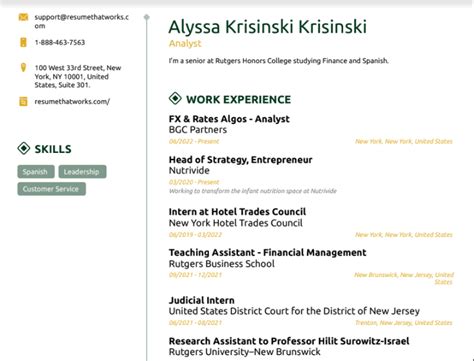The height and width of the screenshot is (361, 474).
Task: Click the name Alyssa Krisinski Krisinski
Action: 267,27
